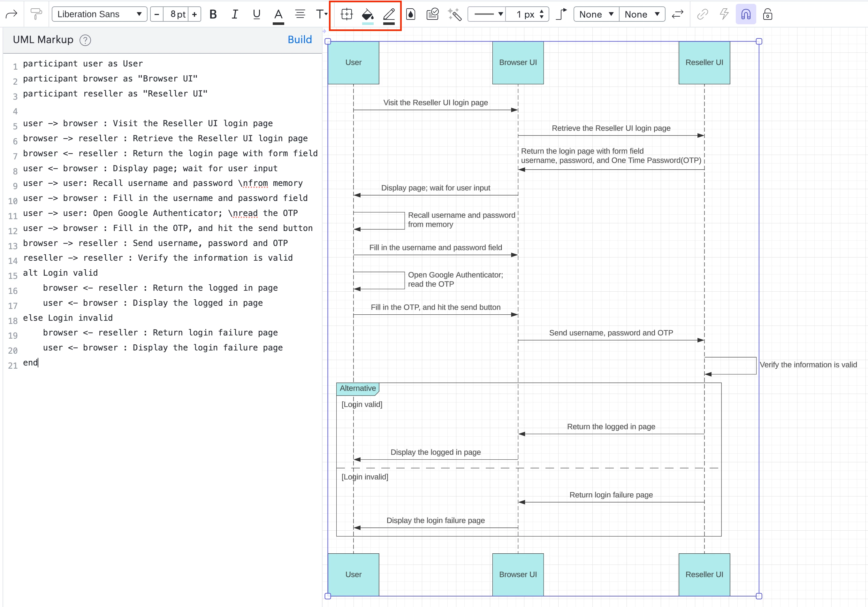Click the swap arrow direction icon
This screenshot has height=607, width=868.
click(677, 14)
